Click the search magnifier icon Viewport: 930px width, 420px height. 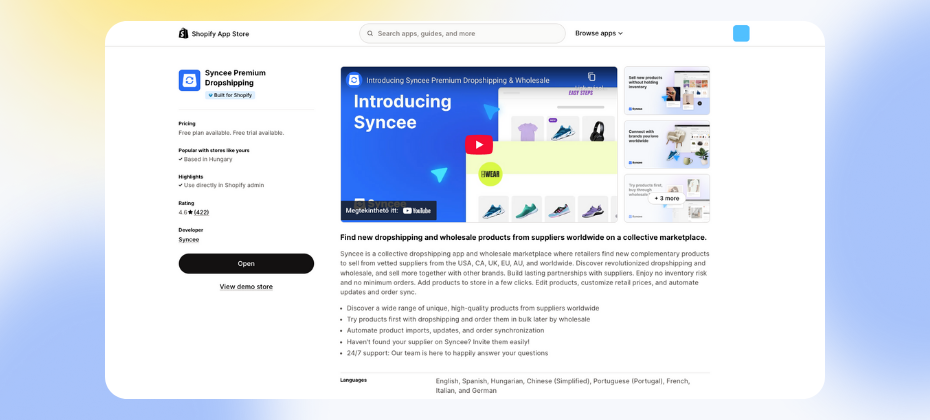[370, 34]
